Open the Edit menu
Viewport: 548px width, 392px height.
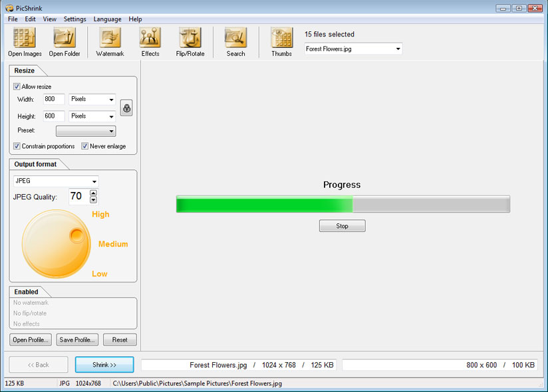[30, 19]
